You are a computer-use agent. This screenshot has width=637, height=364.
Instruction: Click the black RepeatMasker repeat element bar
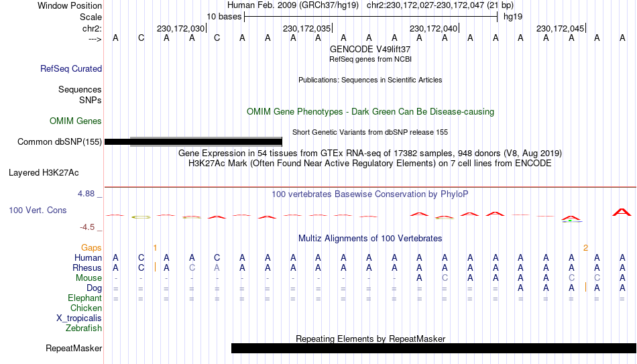pos(434,348)
